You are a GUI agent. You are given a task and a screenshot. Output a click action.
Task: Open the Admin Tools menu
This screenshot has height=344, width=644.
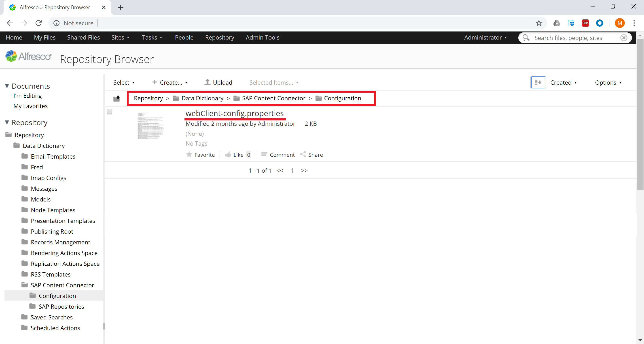(262, 37)
